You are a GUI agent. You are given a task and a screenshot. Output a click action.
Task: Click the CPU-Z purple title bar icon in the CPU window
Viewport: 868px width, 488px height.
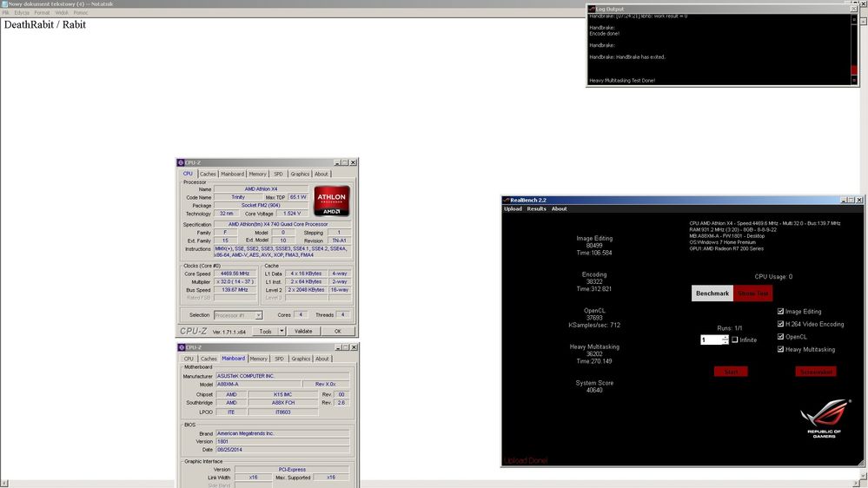tap(181, 162)
